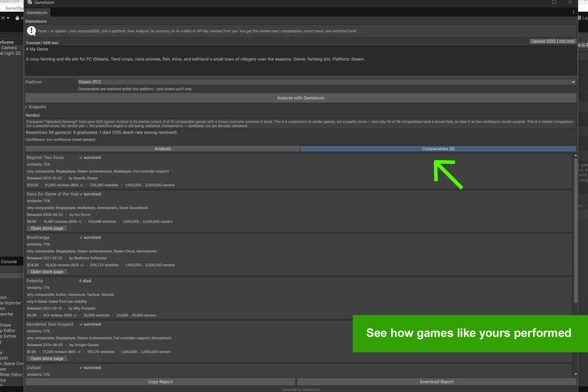Click the "Powered by Gameloom" footer text
This screenshot has width=588, height=392.
301,390
